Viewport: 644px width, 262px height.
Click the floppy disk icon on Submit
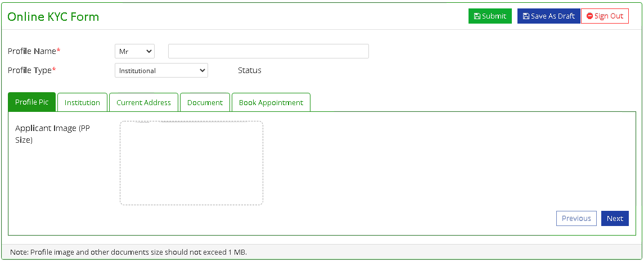tap(478, 16)
